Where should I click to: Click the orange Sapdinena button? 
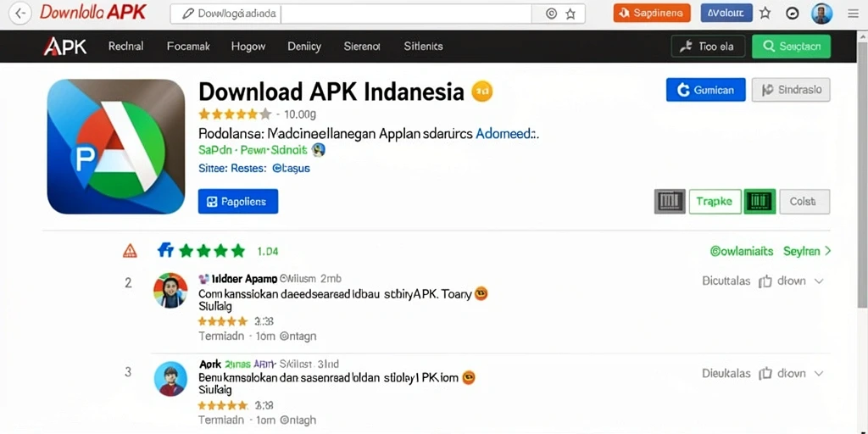click(652, 14)
